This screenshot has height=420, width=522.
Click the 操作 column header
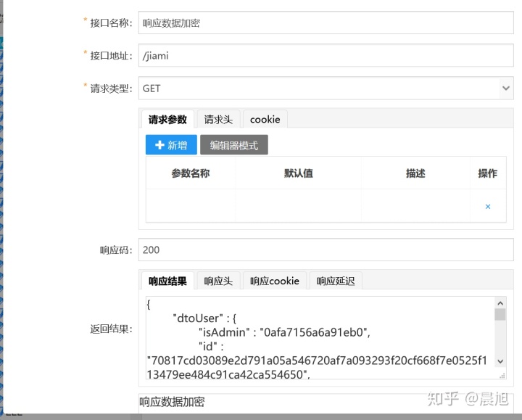[x=488, y=173]
